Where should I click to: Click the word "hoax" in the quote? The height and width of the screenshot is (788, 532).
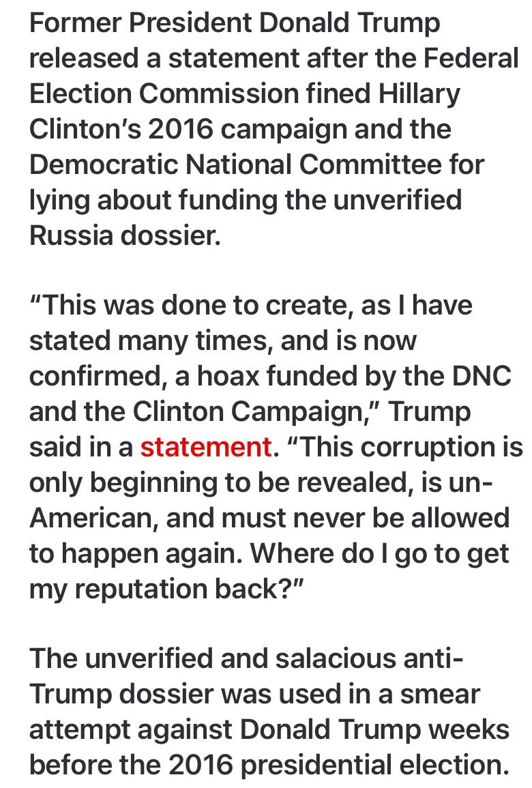pos(228,377)
